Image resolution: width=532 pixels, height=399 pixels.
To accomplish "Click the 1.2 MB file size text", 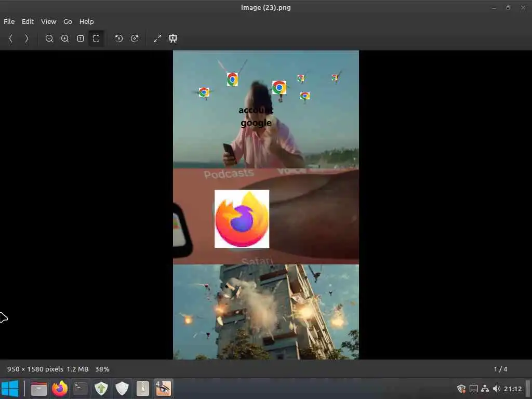I will 78,369.
